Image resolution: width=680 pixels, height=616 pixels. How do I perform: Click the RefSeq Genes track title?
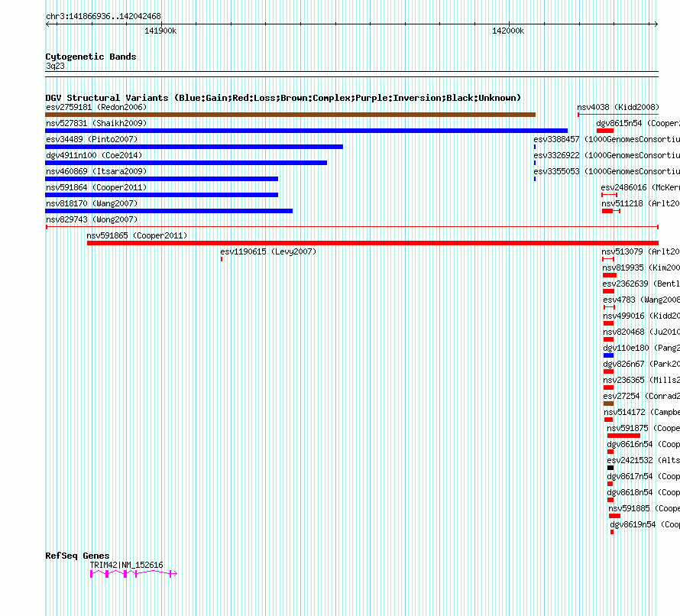pos(78,556)
